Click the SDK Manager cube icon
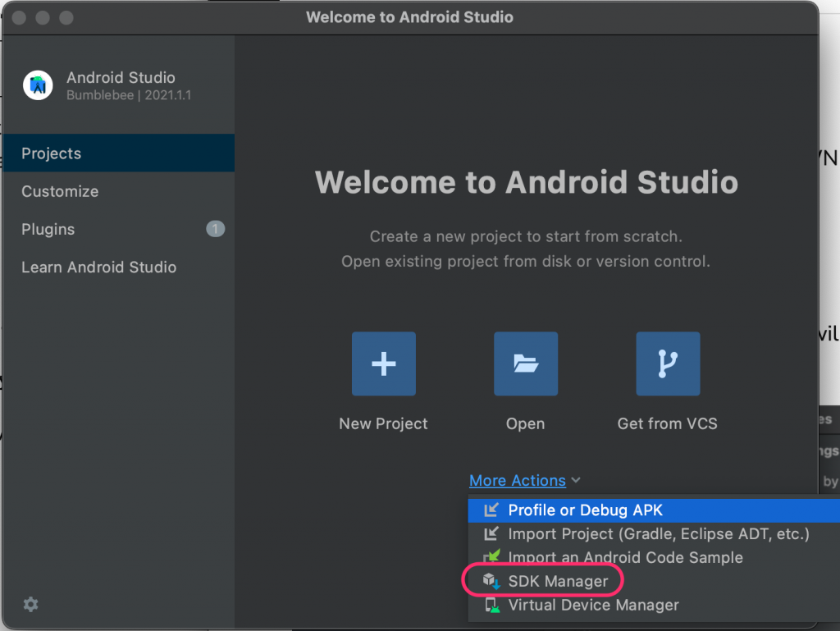Viewport: 840px width, 631px height. tap(491, 581)
